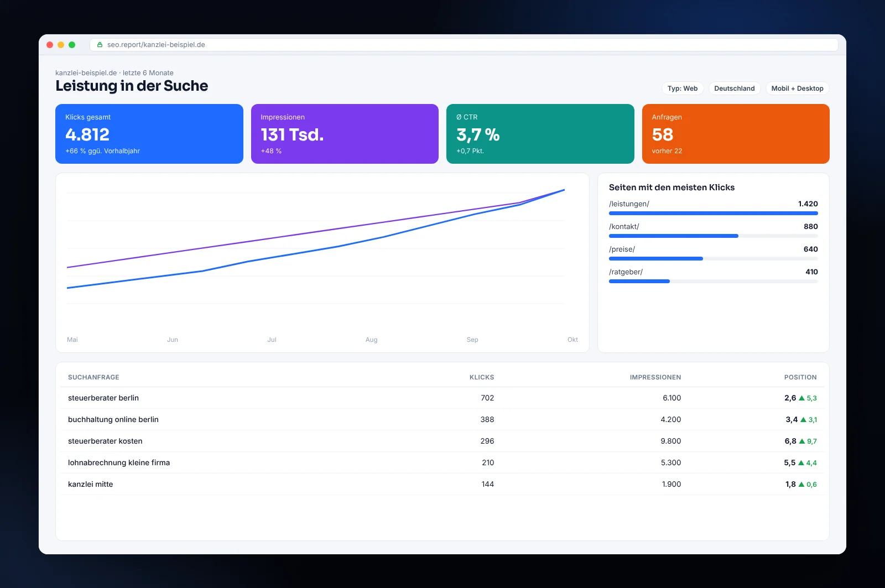Select the Klicks gesamt card
This screenshot has height=588, width=885.
click(x=149, y=134)
